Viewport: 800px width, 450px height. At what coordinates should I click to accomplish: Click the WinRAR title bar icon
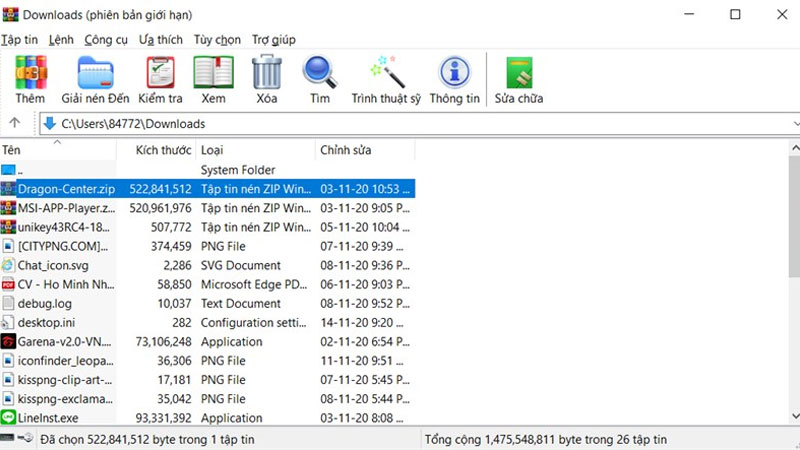pos(10,14)
